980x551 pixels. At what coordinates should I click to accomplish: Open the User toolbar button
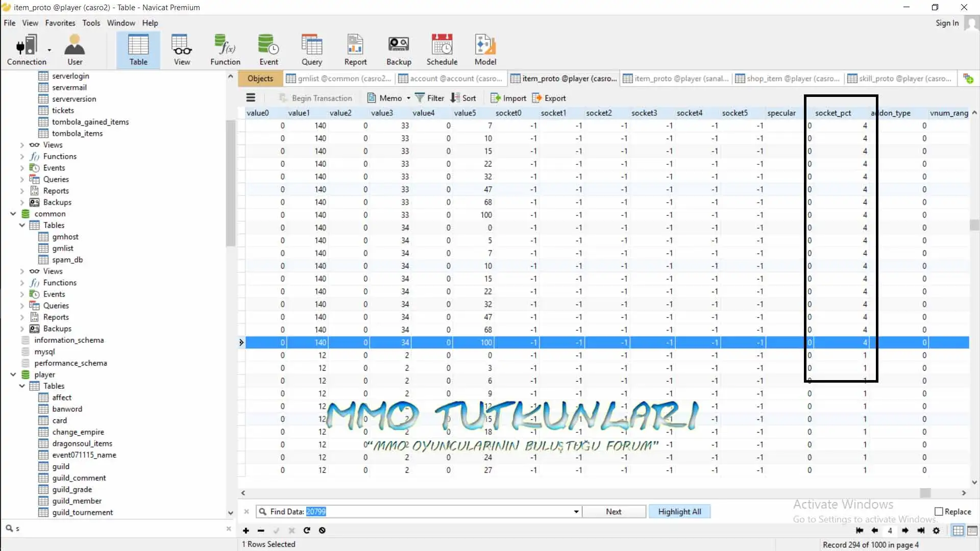tap(75, 50)
